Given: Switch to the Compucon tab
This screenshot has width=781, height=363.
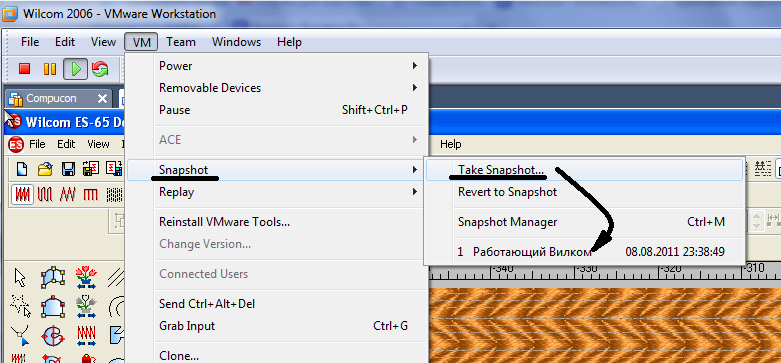Looking at the screenshot, I should [59, 99].
